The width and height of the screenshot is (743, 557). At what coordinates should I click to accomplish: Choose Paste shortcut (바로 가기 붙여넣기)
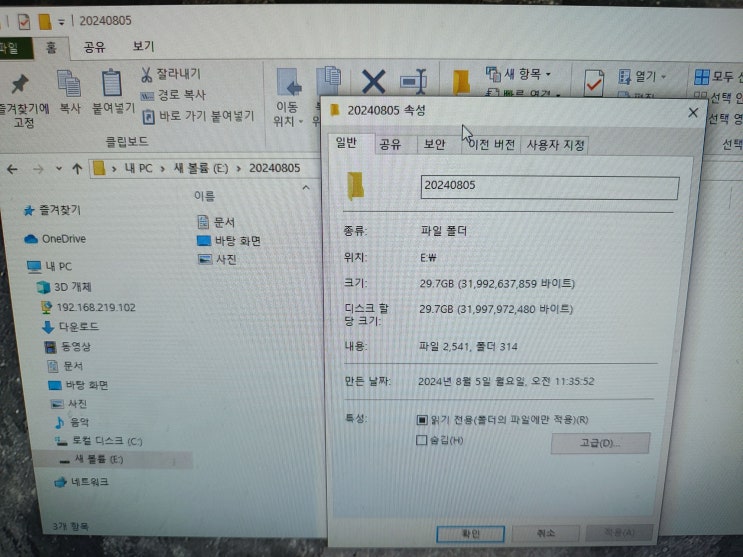tap(199, 116)
